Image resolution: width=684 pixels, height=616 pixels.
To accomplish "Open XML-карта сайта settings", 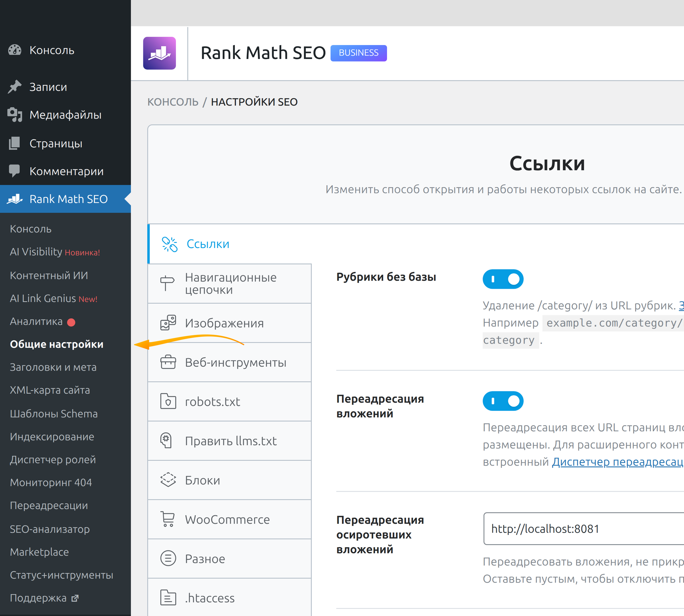I will 50,390.
